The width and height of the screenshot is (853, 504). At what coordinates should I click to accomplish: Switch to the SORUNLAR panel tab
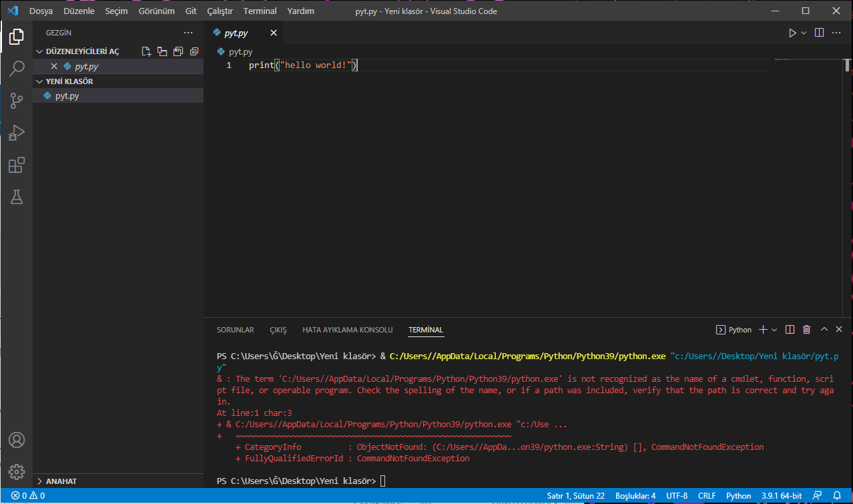(x=235, y=330)
